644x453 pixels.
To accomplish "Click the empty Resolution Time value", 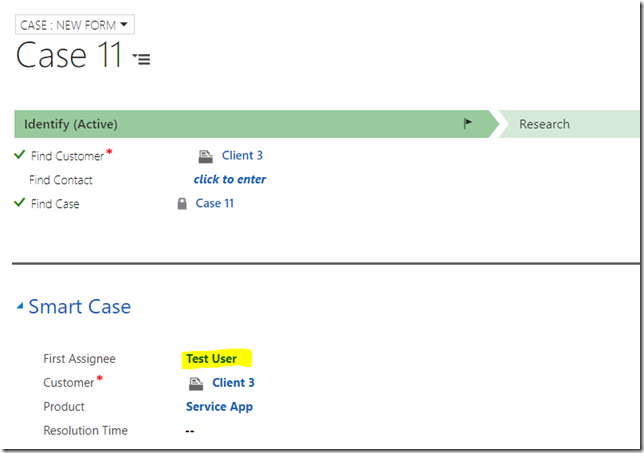I will [190, 431].
